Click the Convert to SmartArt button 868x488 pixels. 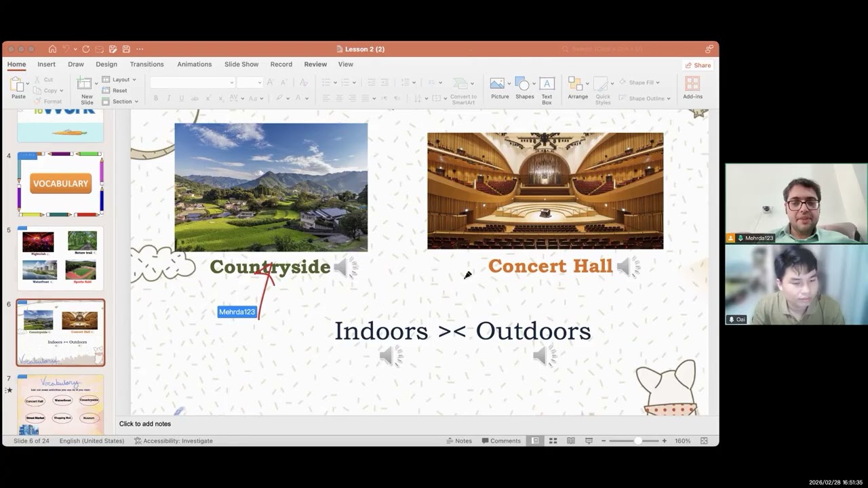point(463,90)
